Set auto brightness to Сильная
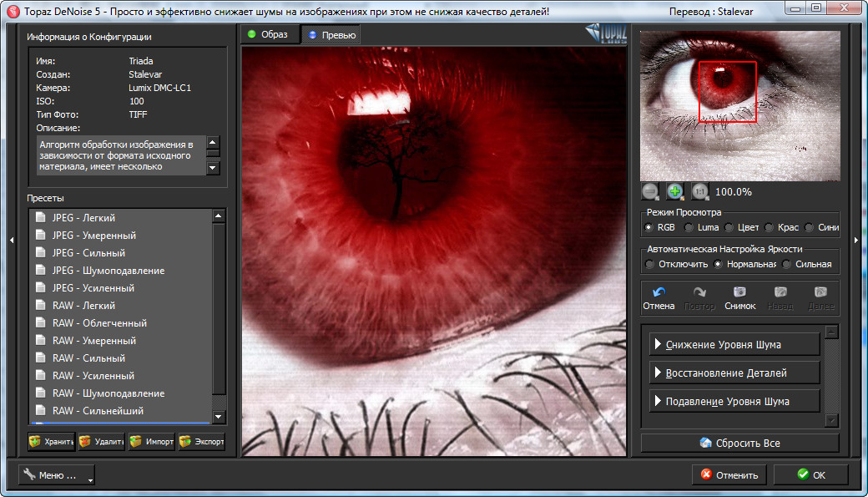868x497 pixels. [787, 264]
